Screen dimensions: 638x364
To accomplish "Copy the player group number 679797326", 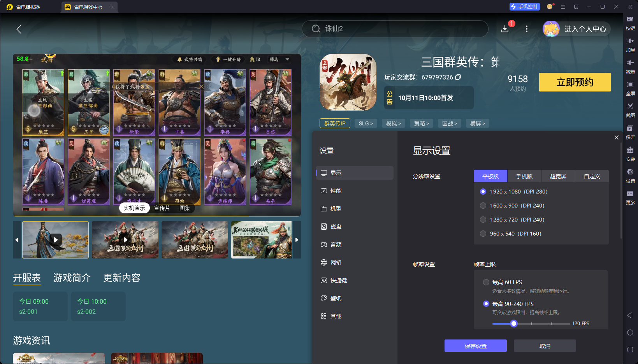I will pyautogui.click(x=458, y=77).
